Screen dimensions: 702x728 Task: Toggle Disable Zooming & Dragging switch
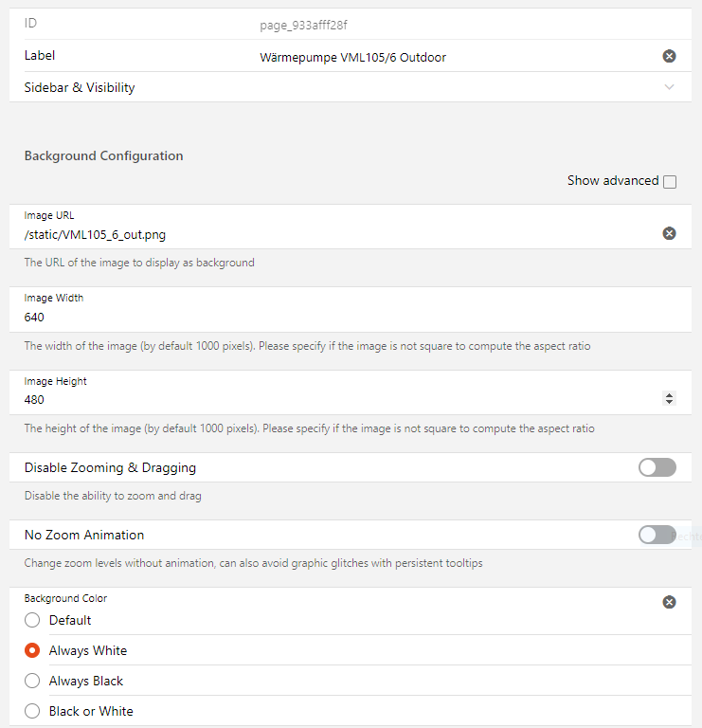tap(657, 467)
